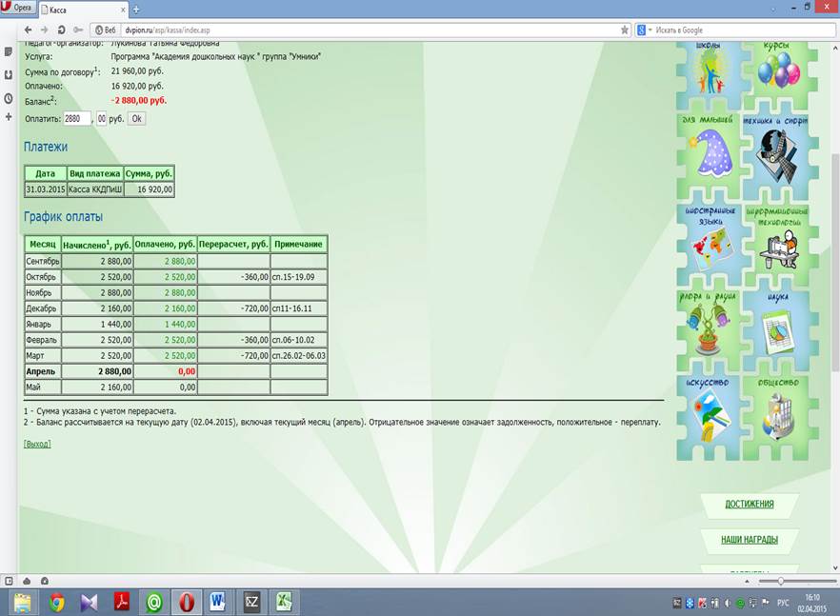The width and height of the screenshot is (840, 616).
Task: Switch input language via РУС indicator
Action: (783, 603)
